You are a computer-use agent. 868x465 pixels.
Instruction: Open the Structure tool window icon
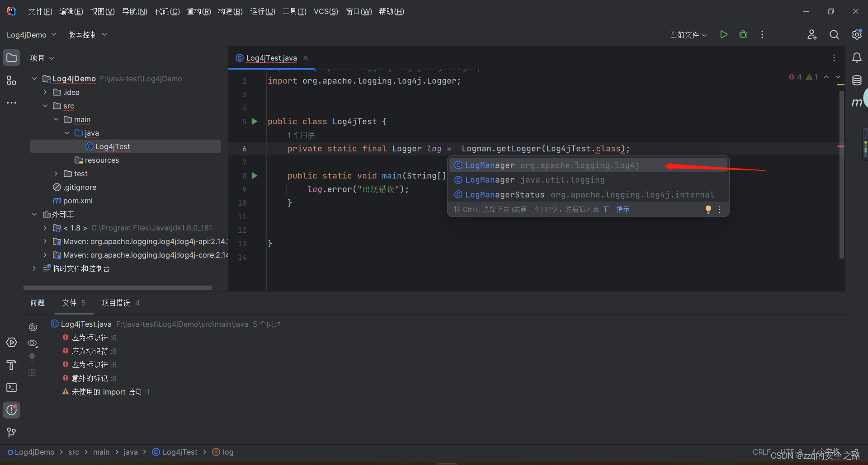12,80
